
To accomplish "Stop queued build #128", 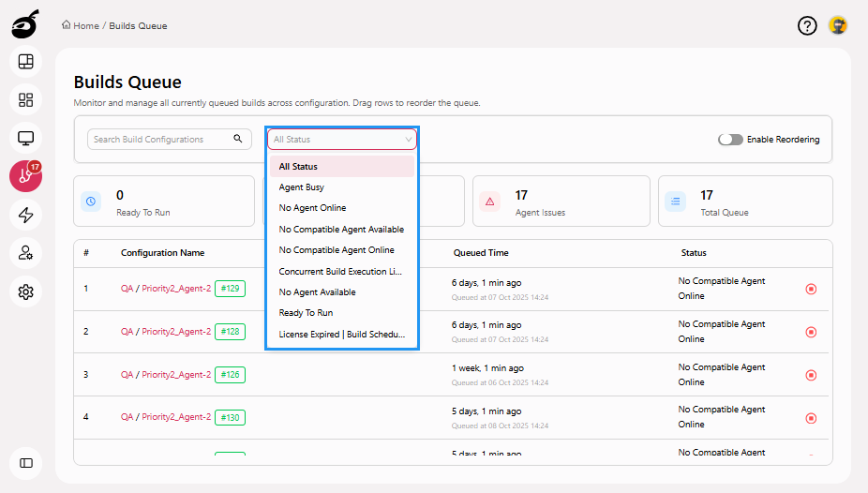I will click(x=811, y=332).
